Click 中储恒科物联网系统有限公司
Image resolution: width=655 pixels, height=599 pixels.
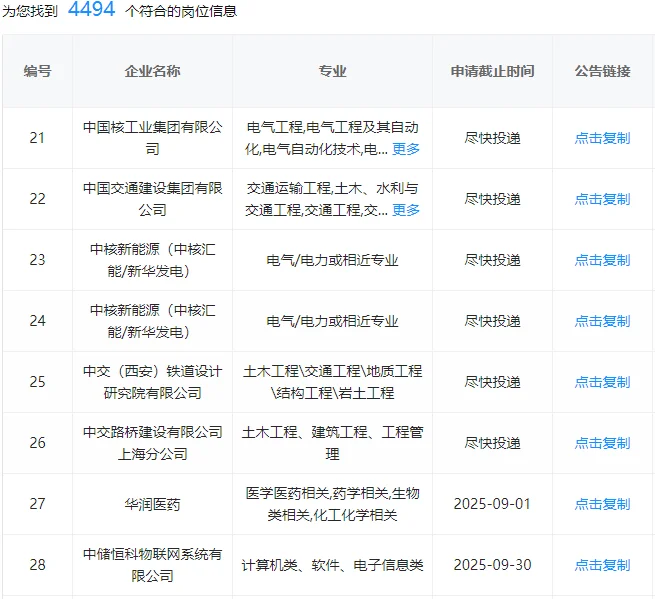point(152,565)
